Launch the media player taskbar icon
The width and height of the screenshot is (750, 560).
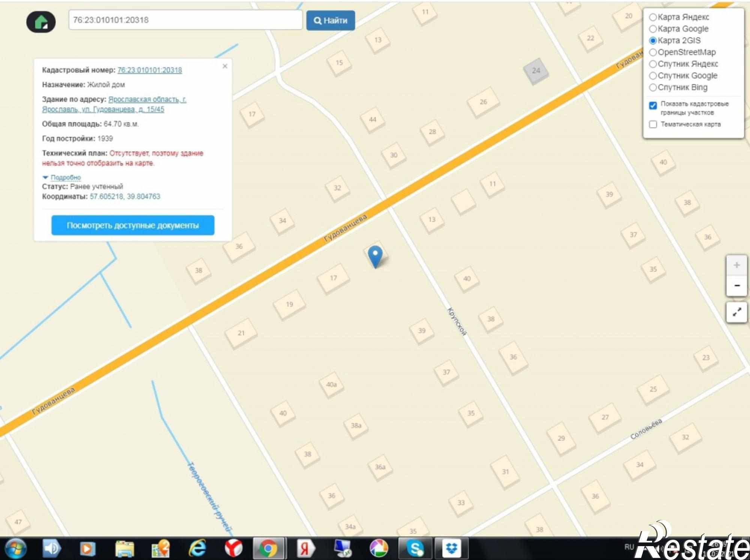tap(87, 549)
